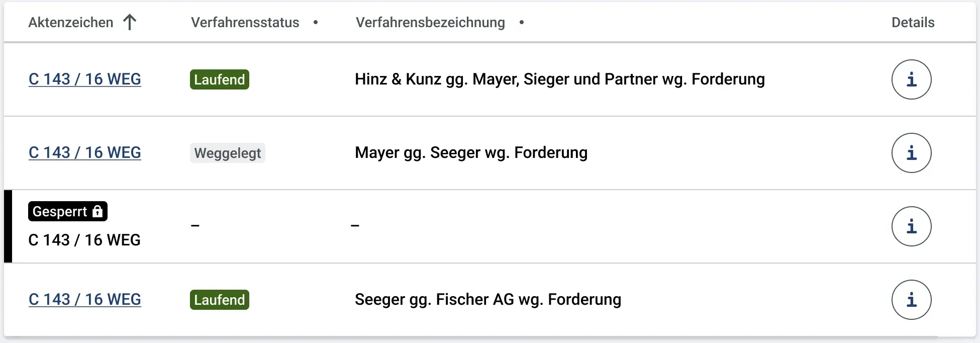
Task: Open details info for Hinz & Kunz case
Action: [911, 79]
